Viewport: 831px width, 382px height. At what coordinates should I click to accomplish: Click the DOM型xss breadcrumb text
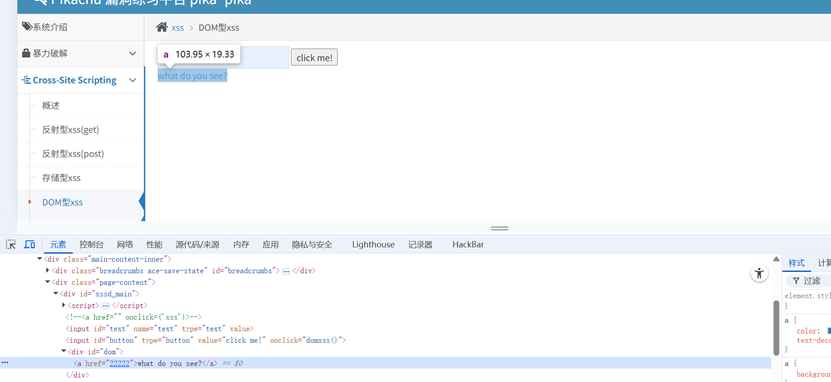[x=218, y=28]
